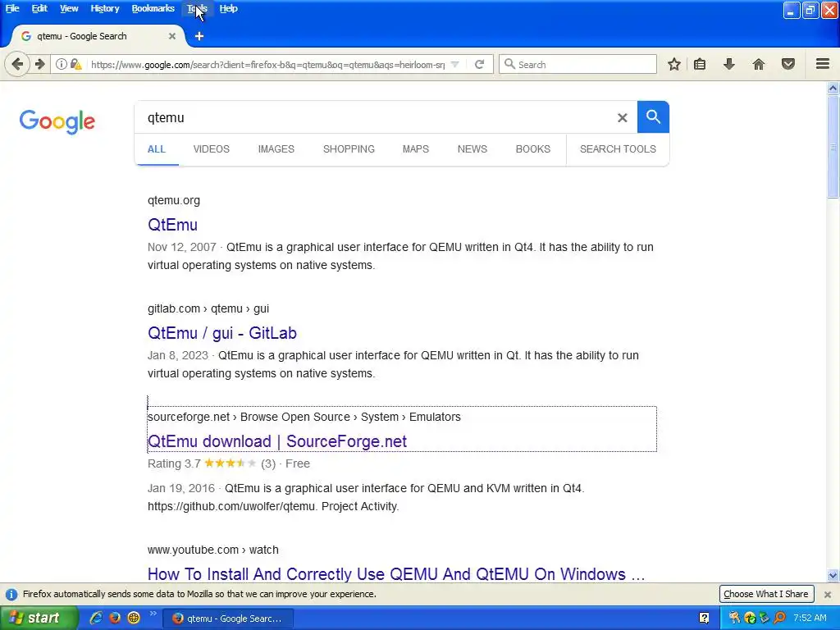The image size is (840, 630).
Task: Open the address bar history dropdown
Action: point(454,64)
